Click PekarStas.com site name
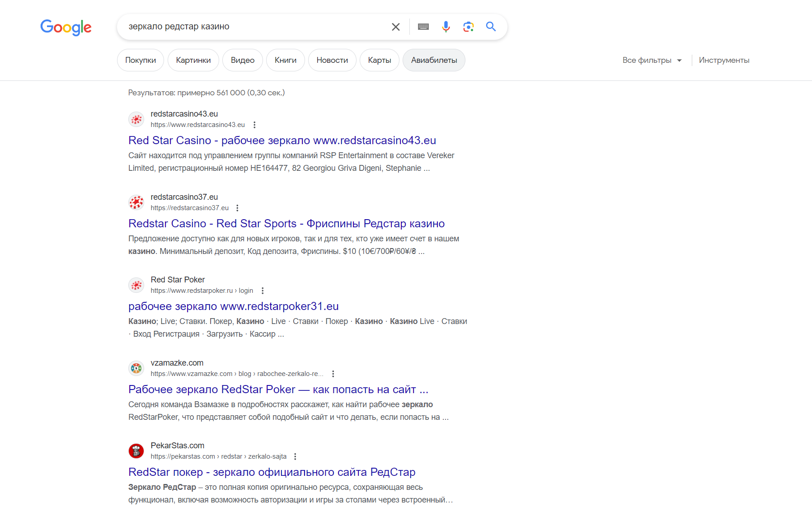812x512 pixels. click(178, 446)
